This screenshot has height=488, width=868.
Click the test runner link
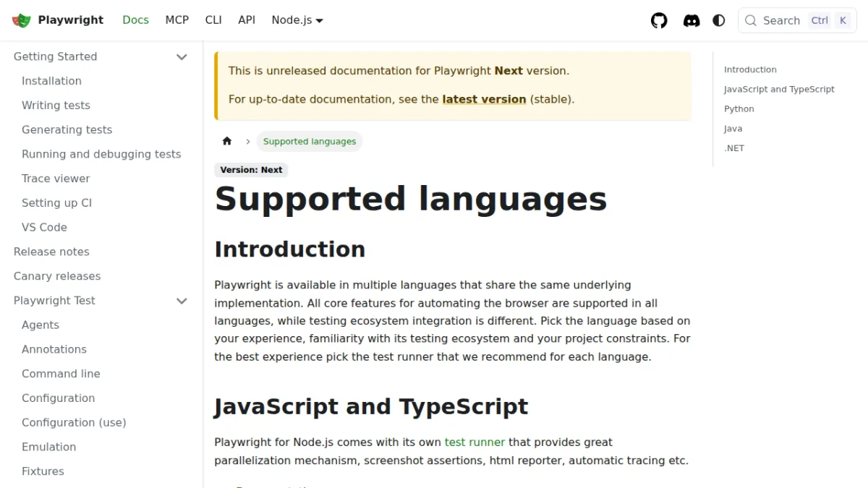coord(475,442)
